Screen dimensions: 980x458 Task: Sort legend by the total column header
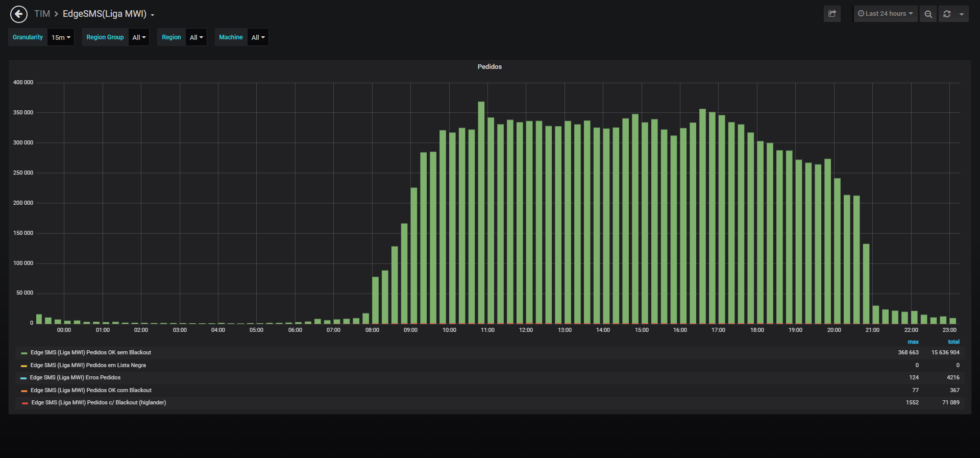(953, 342)
